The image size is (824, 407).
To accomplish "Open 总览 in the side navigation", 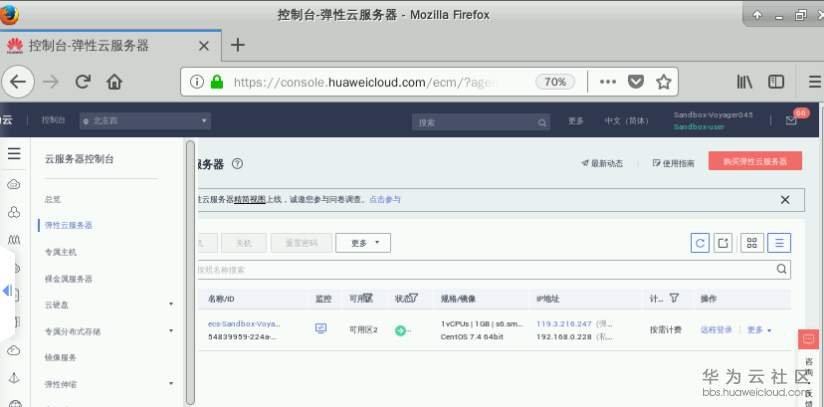I will (53, 199).
